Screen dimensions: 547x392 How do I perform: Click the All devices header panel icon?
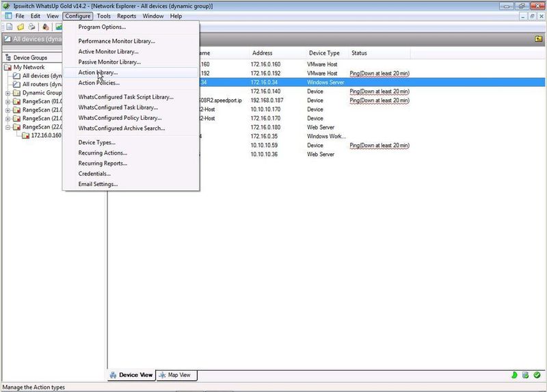[x=8, y=39]
